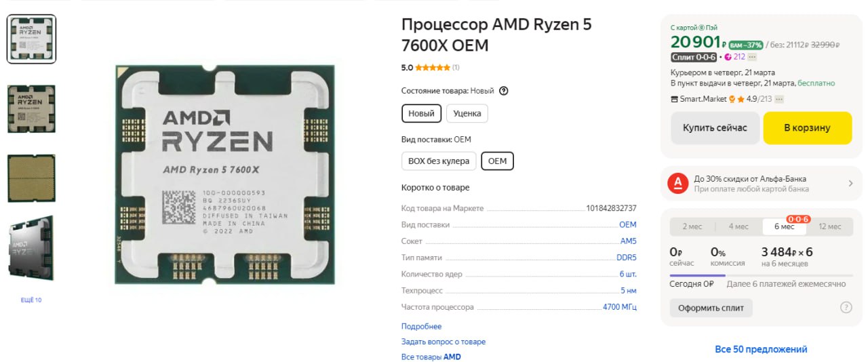This screenshot has width=868, height=362.
Task: Click the five-star product rating
Action: 432,67
